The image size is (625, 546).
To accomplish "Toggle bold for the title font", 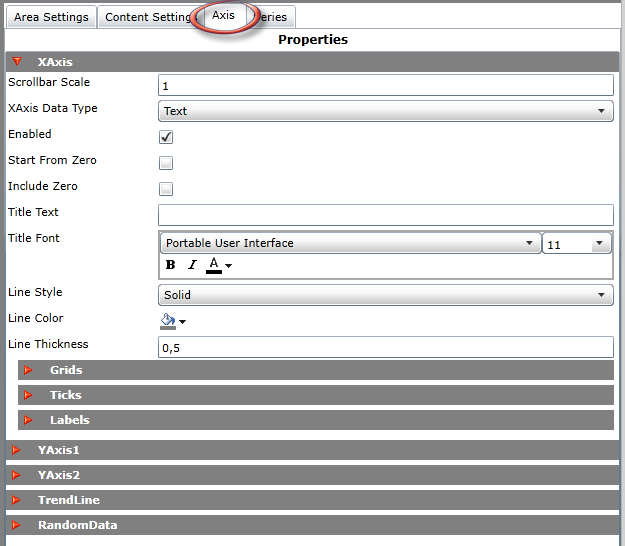I will 171,265.
